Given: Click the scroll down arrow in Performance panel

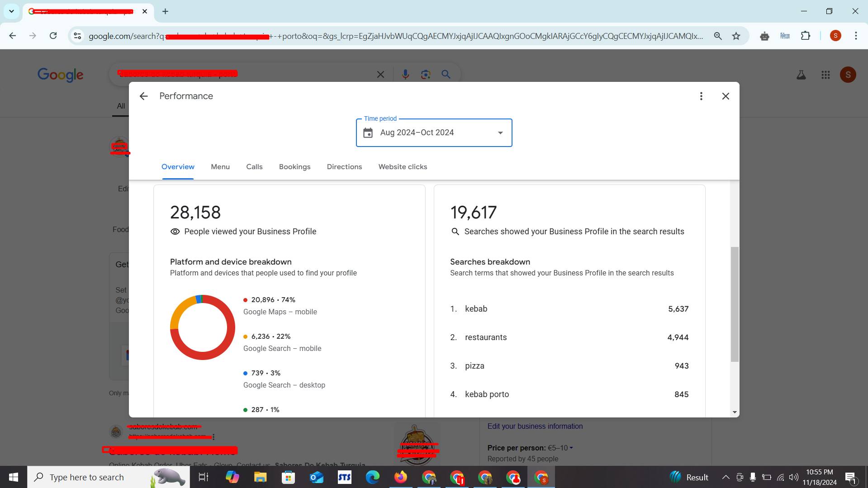Looking at the screenshot, I should [x=735, y=412].
